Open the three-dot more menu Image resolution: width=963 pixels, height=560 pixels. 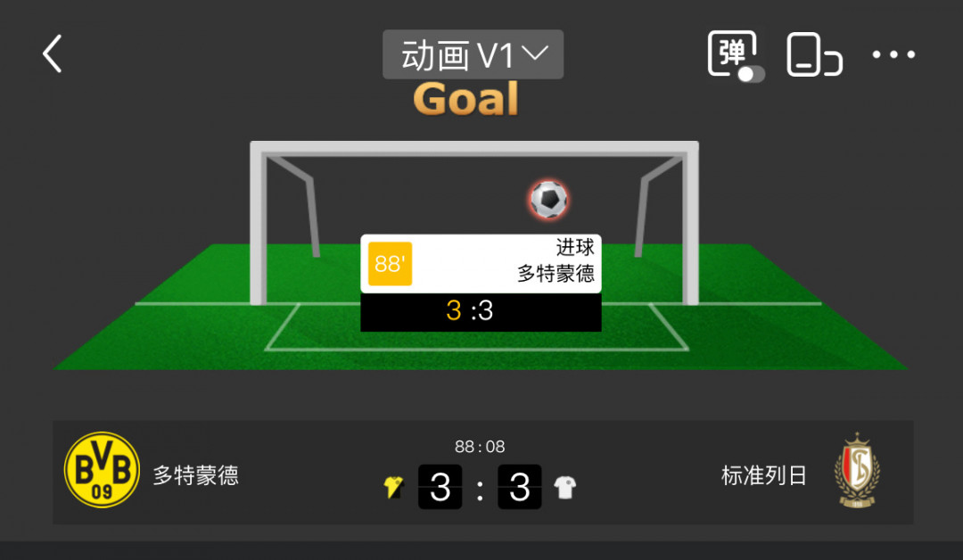pos(893,54)
